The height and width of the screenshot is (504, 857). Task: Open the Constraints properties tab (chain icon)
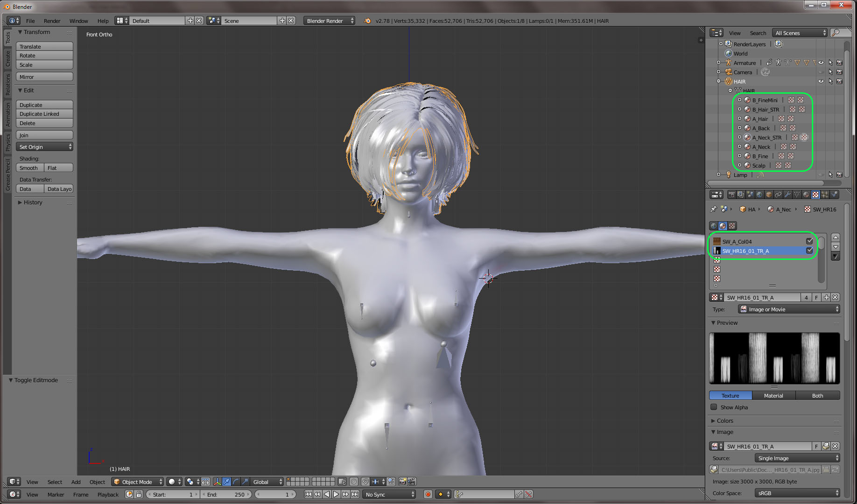pos(778,195)
